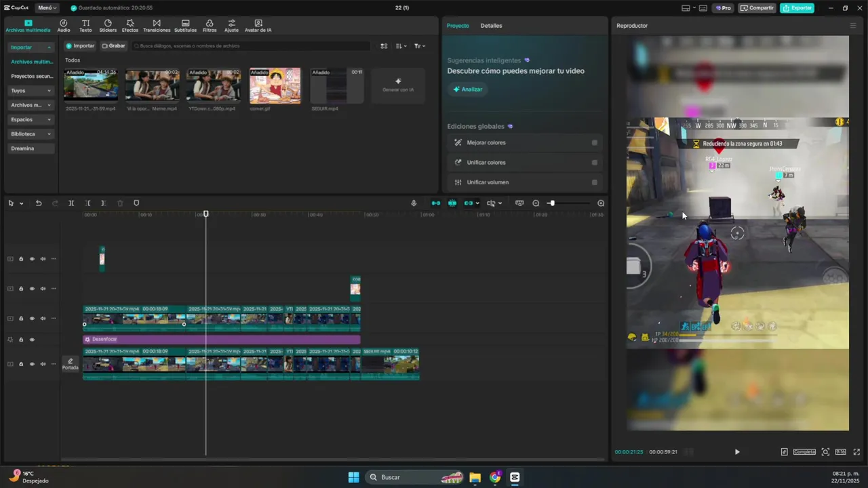
Task: Select Proyectos secundarios in the sidebar
Action: pyautogui.click(x=31, y=77)
